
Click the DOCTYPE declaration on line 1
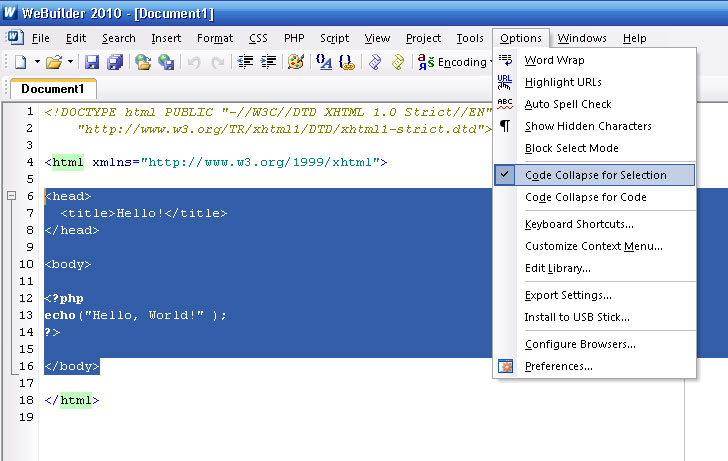tap(268, 112)
